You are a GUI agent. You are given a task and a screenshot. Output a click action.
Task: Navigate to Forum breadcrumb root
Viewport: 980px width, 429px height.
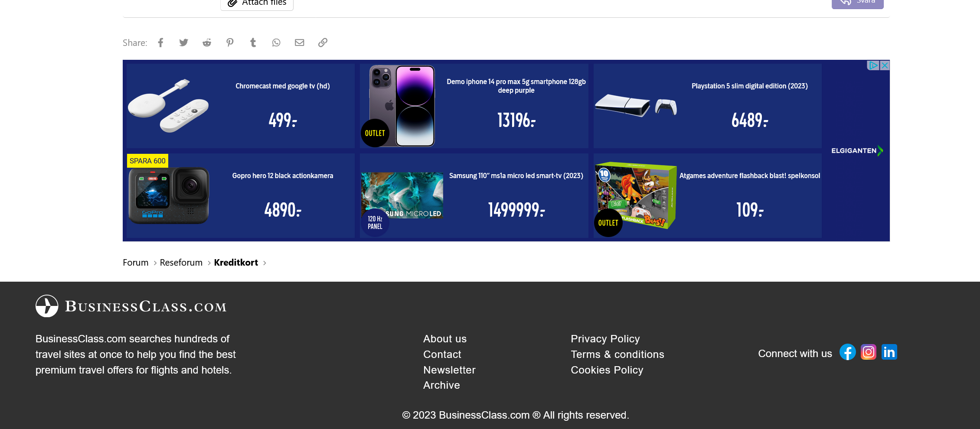click(x=135, y=263)
